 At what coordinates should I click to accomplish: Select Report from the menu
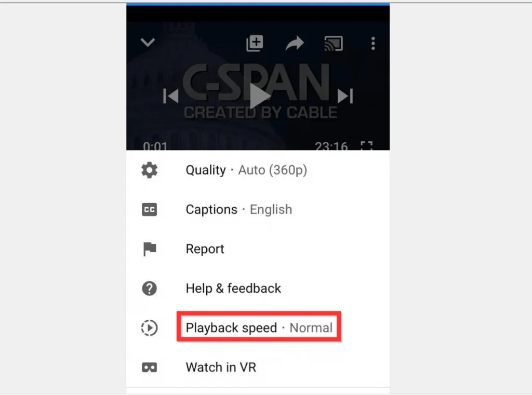click(205, 249)
